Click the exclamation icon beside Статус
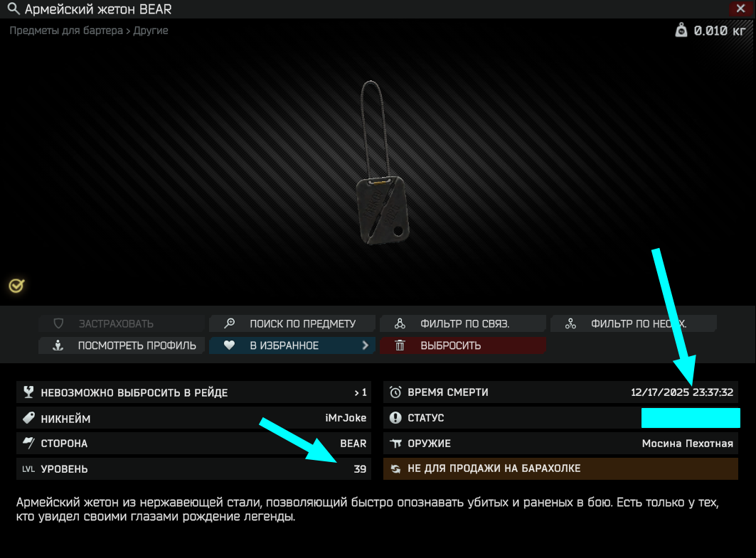Screen dimensions: 756x558 [395, 418]
